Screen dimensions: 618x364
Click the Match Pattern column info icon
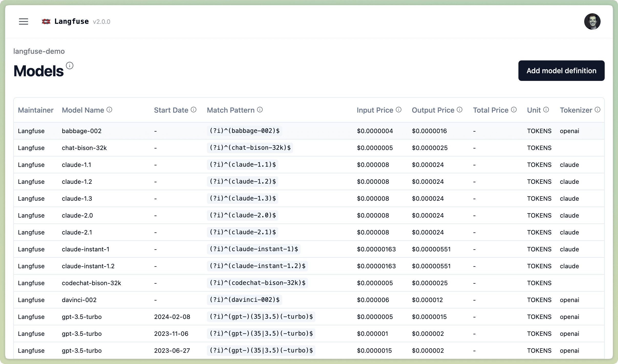point(260,110)
